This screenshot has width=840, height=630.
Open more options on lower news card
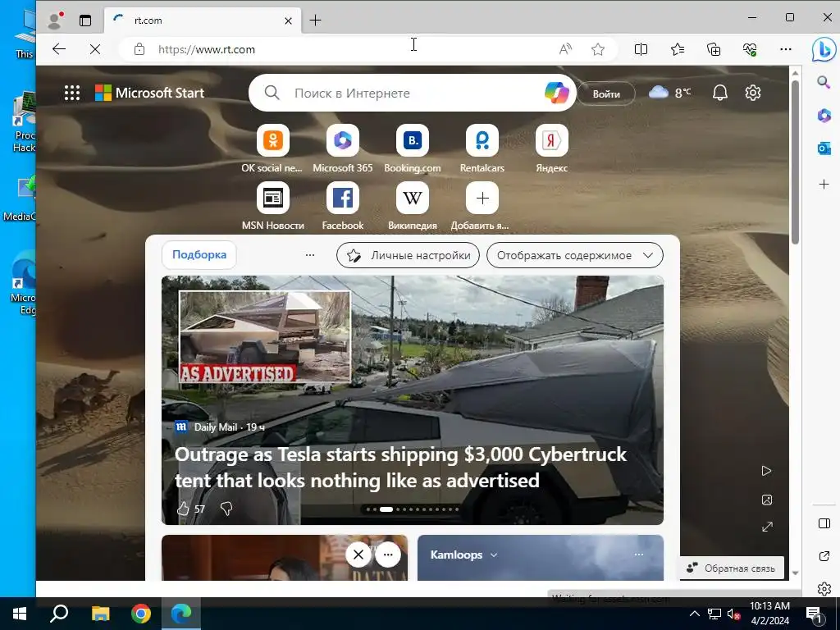[x=388, y=555]
